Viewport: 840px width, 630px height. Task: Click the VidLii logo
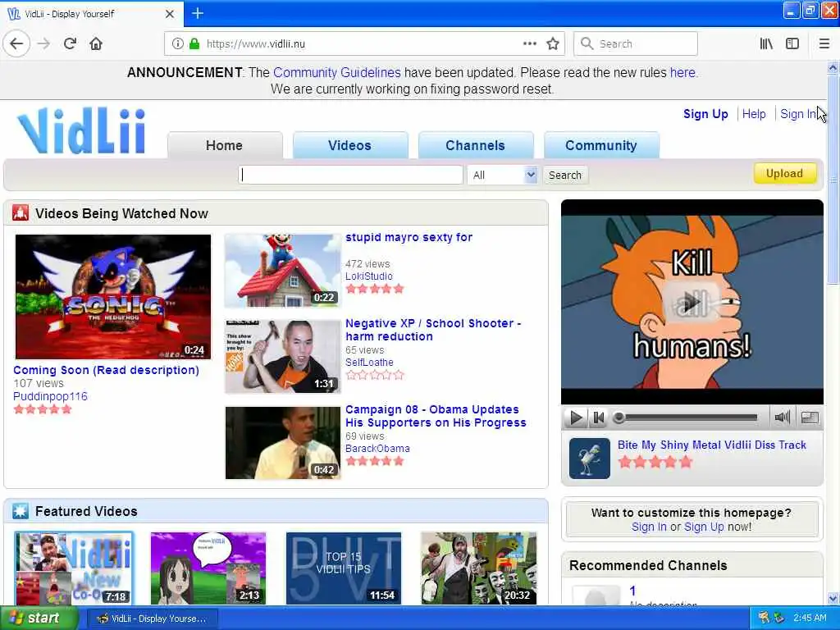(x=82, y=130)
